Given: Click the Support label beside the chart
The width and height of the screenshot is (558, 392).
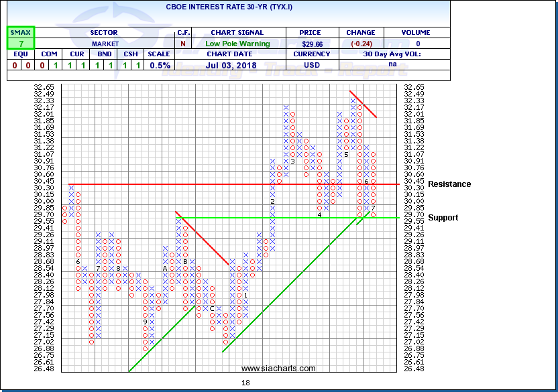Looking at the screenshot, I should pyautogui.click(x=443, y=218).
